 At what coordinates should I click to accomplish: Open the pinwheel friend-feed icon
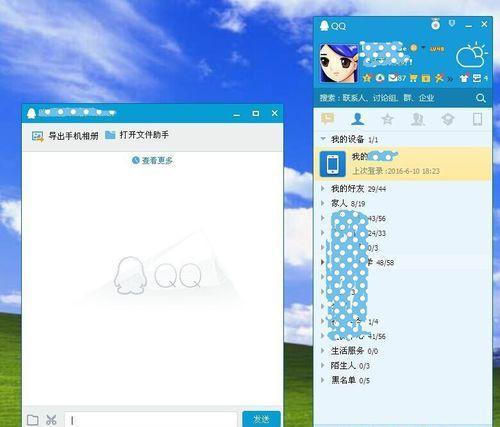[439, 78]
